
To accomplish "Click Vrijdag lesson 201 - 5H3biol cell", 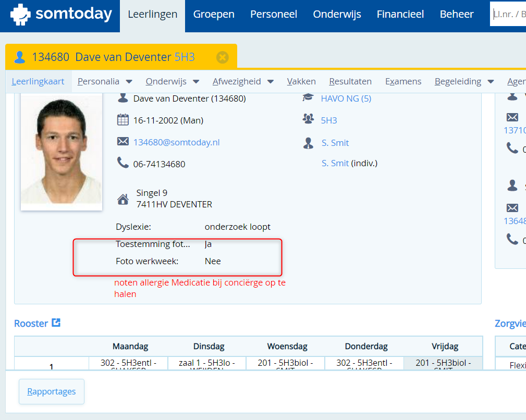I will (x=443, y=363).
